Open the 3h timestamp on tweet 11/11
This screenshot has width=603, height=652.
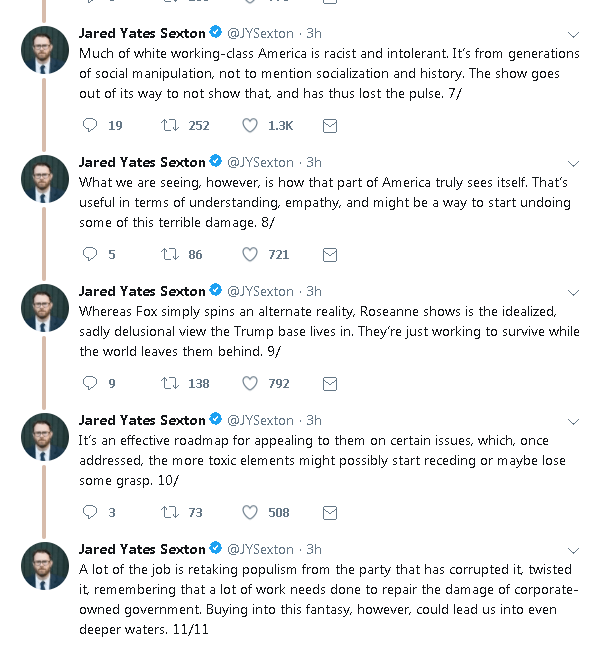coord(314,549)
